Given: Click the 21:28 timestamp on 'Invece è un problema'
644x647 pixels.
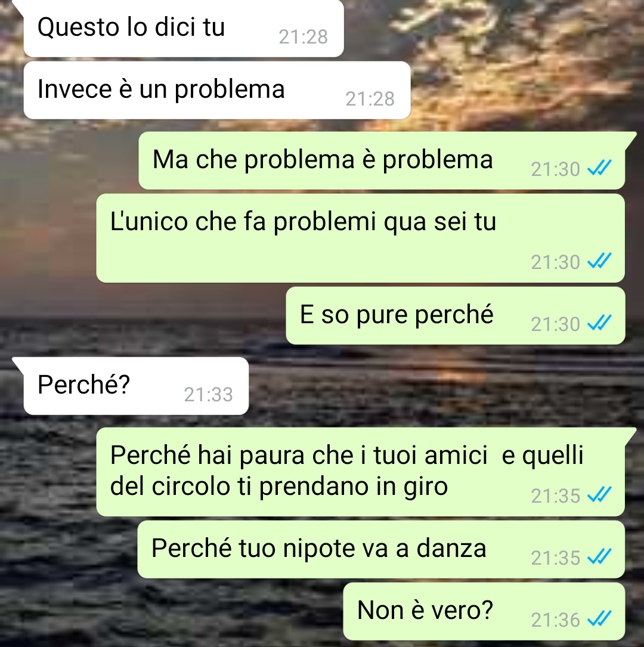Looking at the screenshot, I should click(370, 99).
